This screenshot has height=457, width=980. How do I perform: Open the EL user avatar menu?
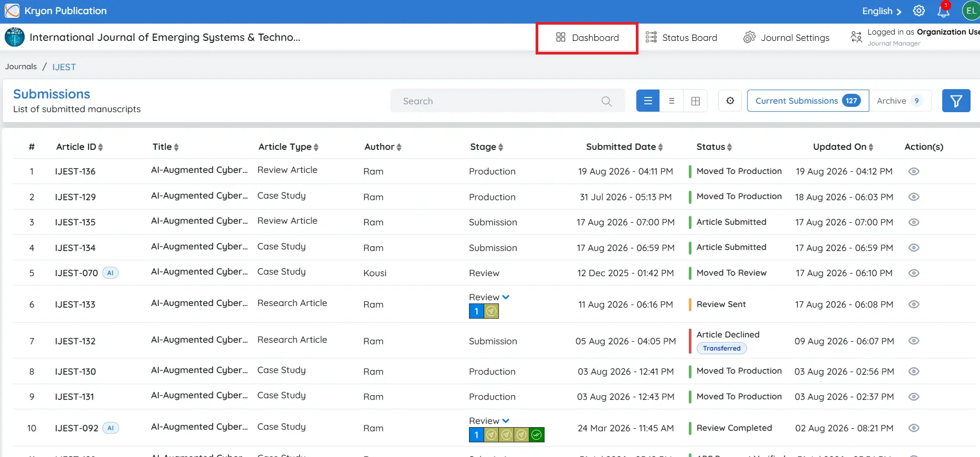(x=971, y=11)
